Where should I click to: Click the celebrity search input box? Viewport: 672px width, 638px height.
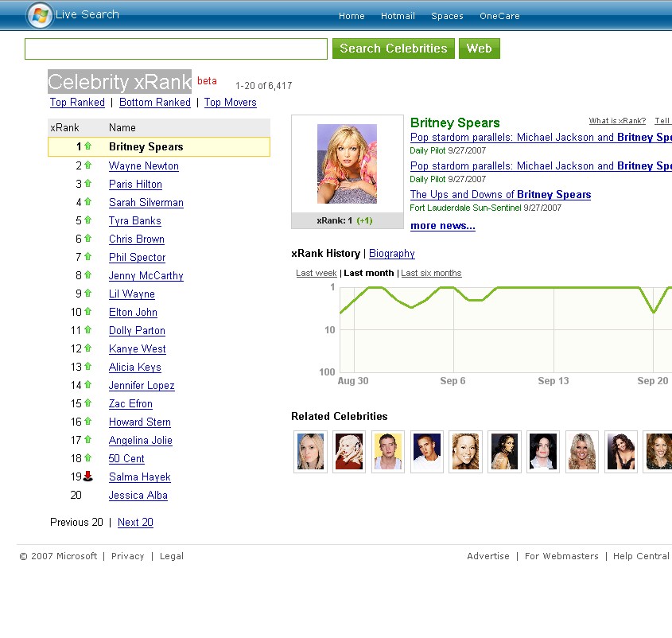(176, 49)
